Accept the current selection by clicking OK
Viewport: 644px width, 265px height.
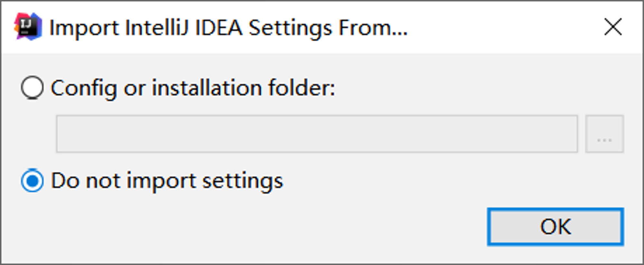point(555,227)
